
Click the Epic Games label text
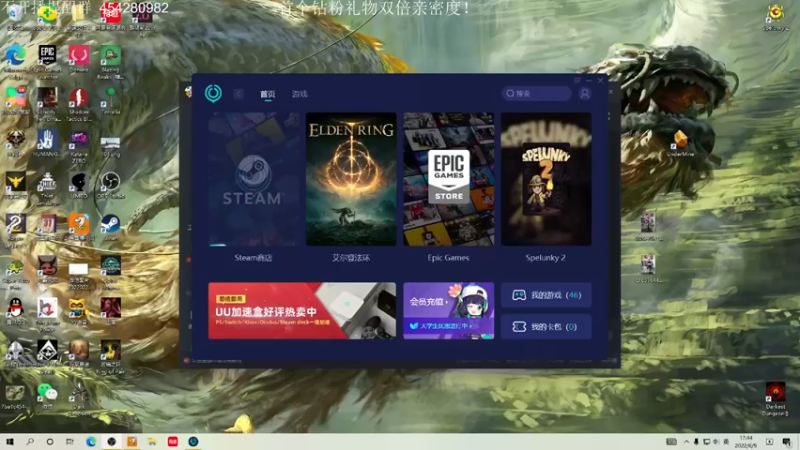(448, 258)
